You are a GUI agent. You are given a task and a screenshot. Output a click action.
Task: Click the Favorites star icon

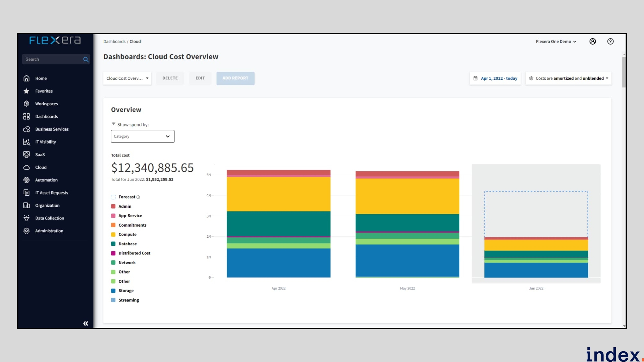coord(26,91)
